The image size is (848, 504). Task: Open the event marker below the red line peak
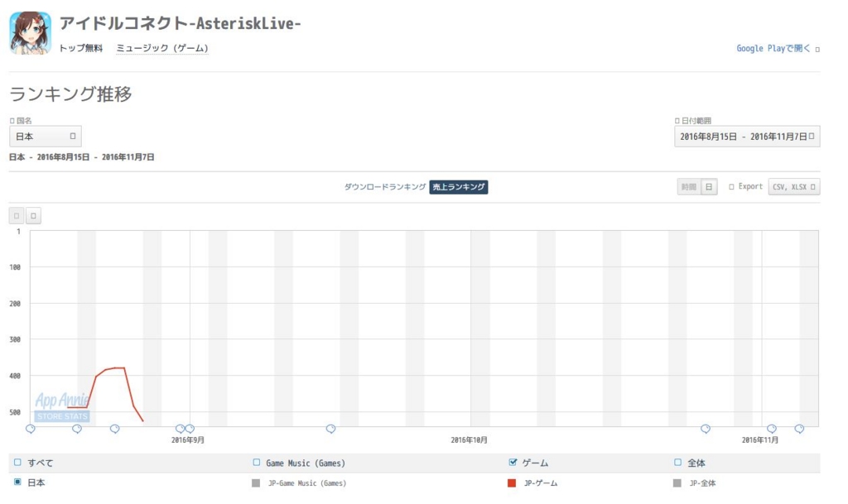(114, 429)
